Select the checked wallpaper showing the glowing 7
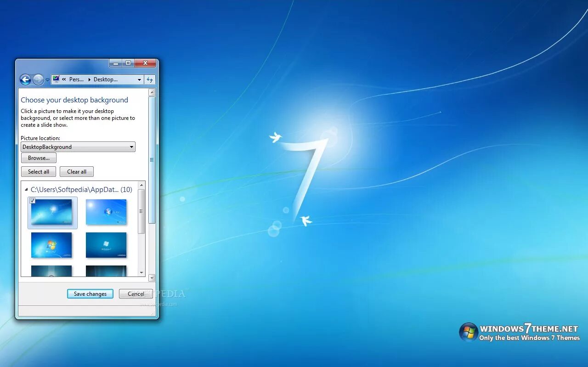 (x=52, y=212)
